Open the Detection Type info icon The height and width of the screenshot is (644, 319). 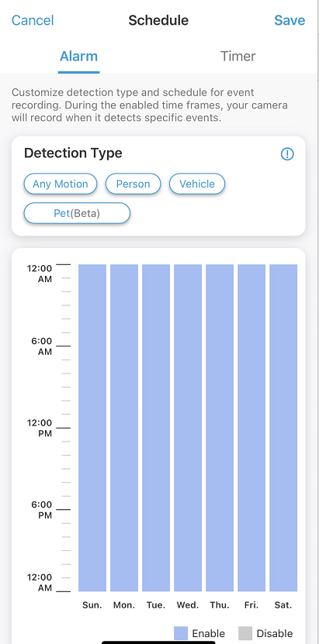point(287,154)
